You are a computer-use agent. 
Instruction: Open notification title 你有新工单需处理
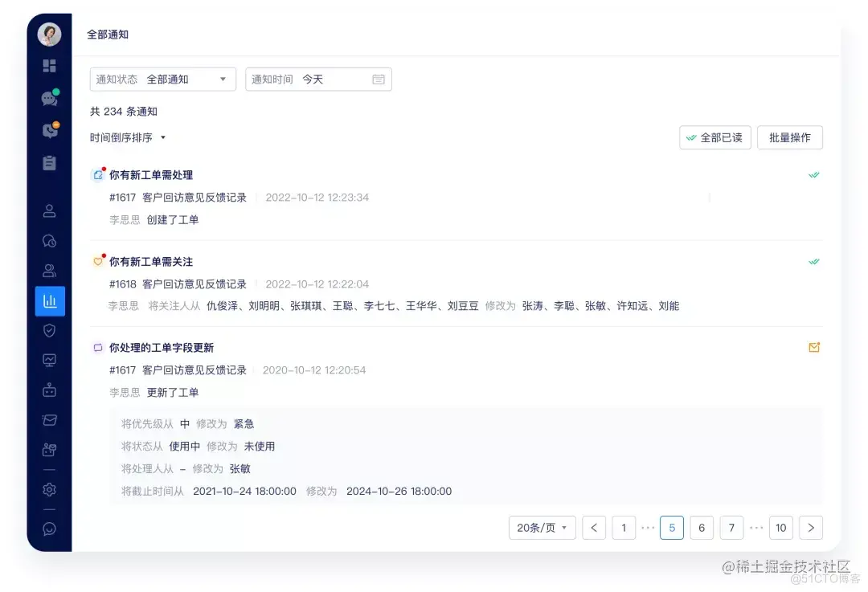pyautogui.click(x=151, y=175)
